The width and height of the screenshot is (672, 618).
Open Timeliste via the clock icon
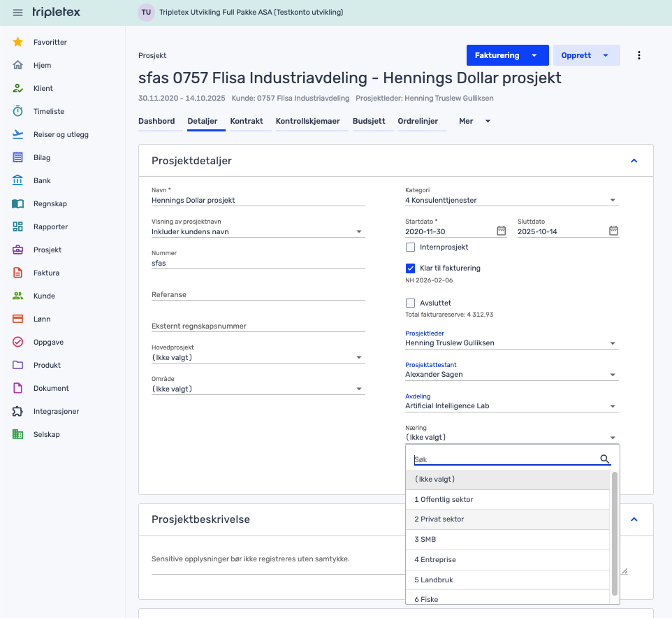18,111
